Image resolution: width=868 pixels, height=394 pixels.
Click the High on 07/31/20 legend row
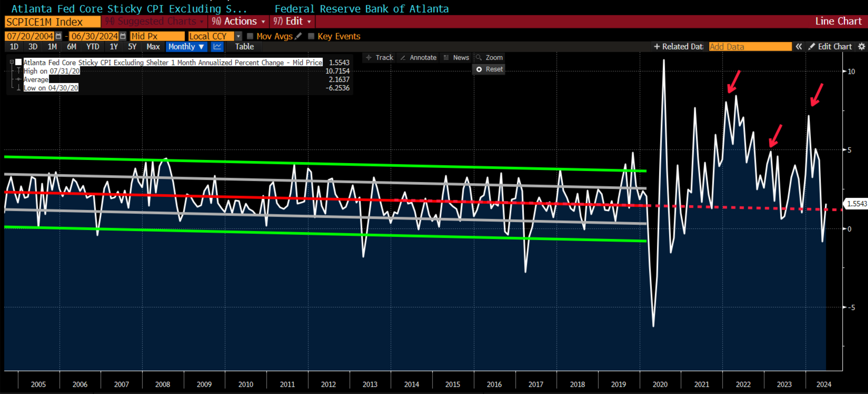tap(52, 71)
